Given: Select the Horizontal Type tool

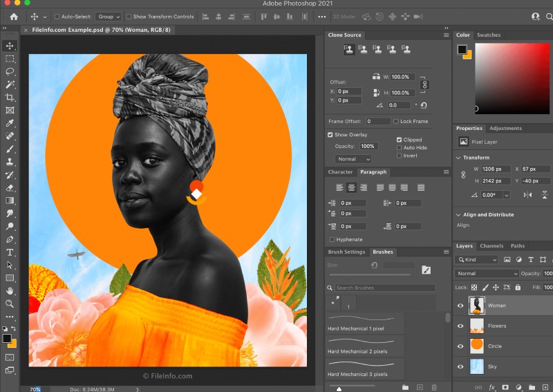Looking at the screenshot, I should point(10,252).
